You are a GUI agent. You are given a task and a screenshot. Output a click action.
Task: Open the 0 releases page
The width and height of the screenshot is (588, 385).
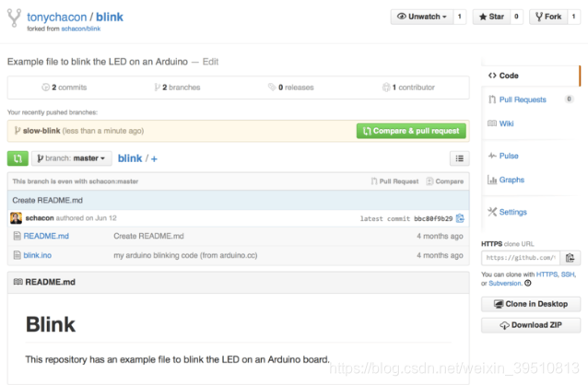[x=291, y=87]
